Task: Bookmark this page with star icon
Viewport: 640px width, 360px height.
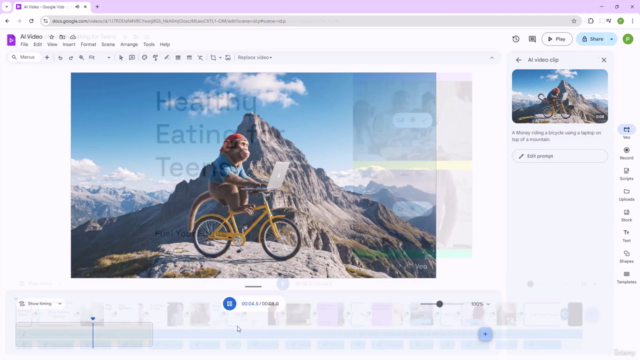Action: pos(574,21)
